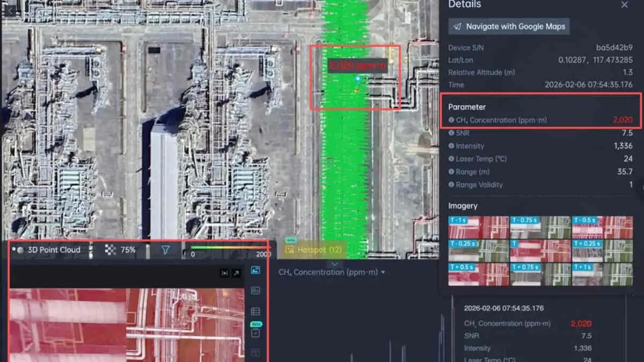Image resolution: width=644 pixels, height=362 pixels.
Task: Click the Intensity value 1,336 in Details
Action: point(623,146)
